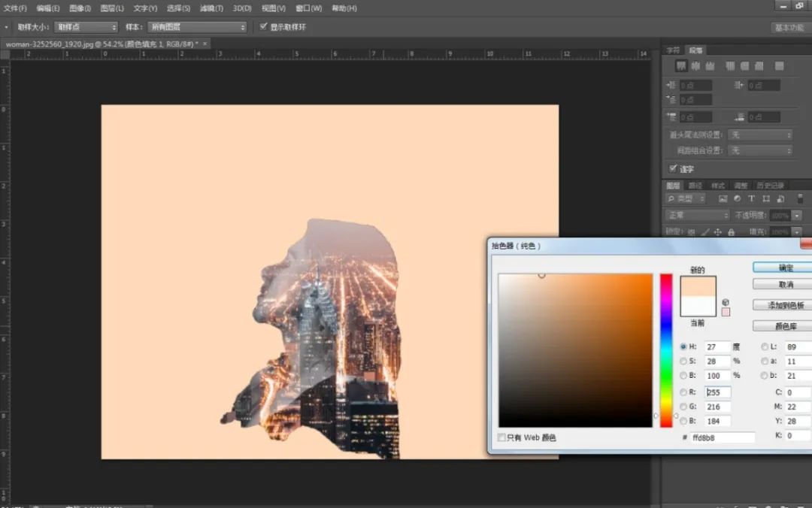Click the R value field showing 255

click(718, 392)
